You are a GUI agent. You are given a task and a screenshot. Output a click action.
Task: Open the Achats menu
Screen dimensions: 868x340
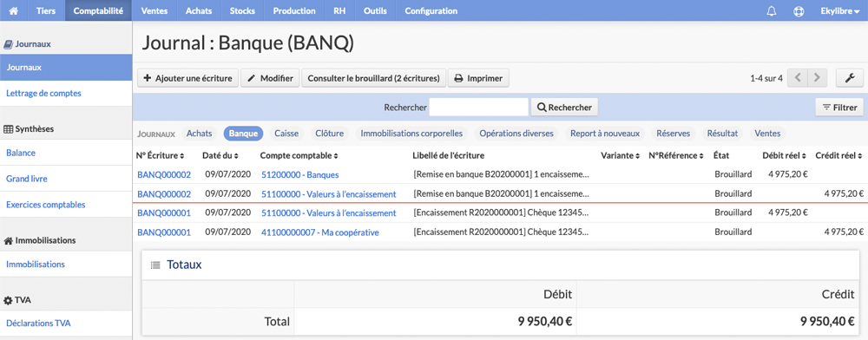click(x=199, y=10)
